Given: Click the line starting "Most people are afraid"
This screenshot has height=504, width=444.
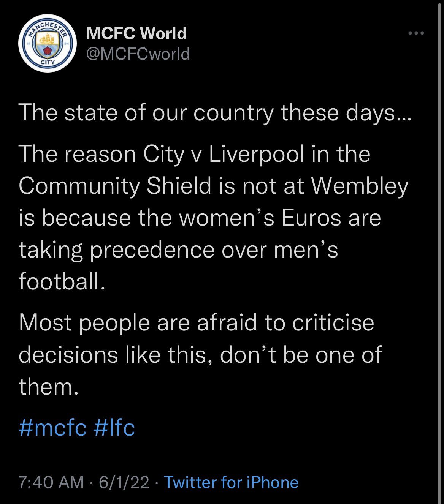Looking at the screenshot, I should (196, 323).
